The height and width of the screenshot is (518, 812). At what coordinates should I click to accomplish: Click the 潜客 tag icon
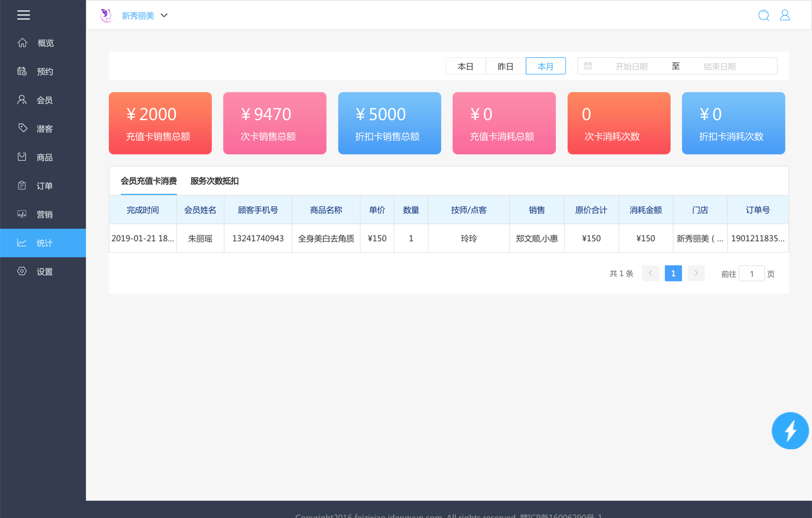tap(22, 128)
